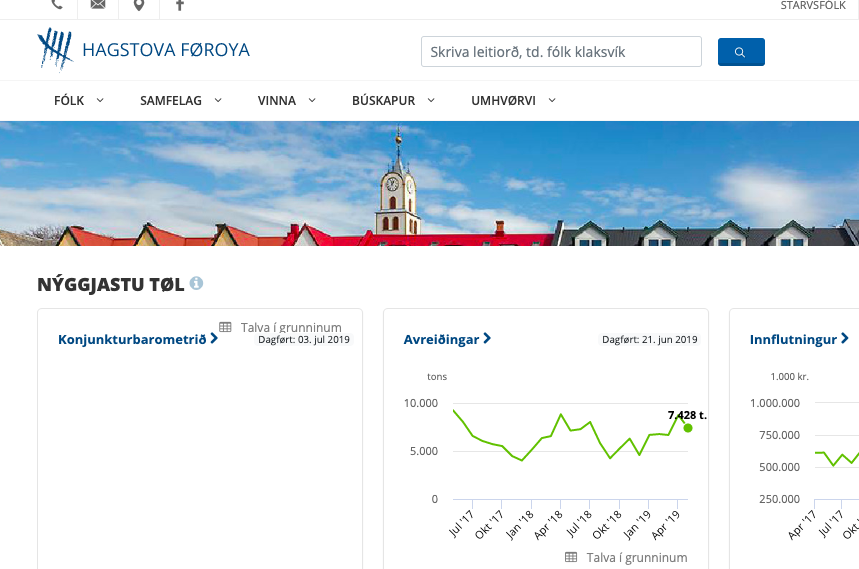Click the map location pin icon
Screen dimensions: 859x569
(138, 5)
